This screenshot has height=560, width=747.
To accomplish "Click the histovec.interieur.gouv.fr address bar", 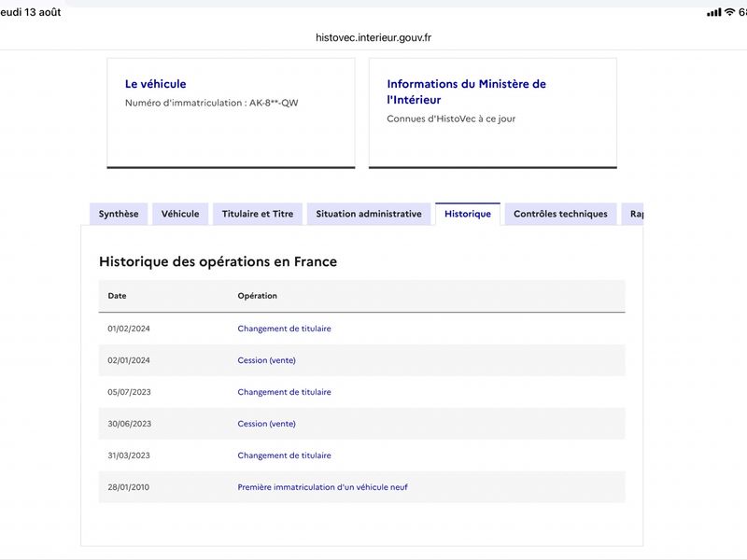I will [373, 37].
